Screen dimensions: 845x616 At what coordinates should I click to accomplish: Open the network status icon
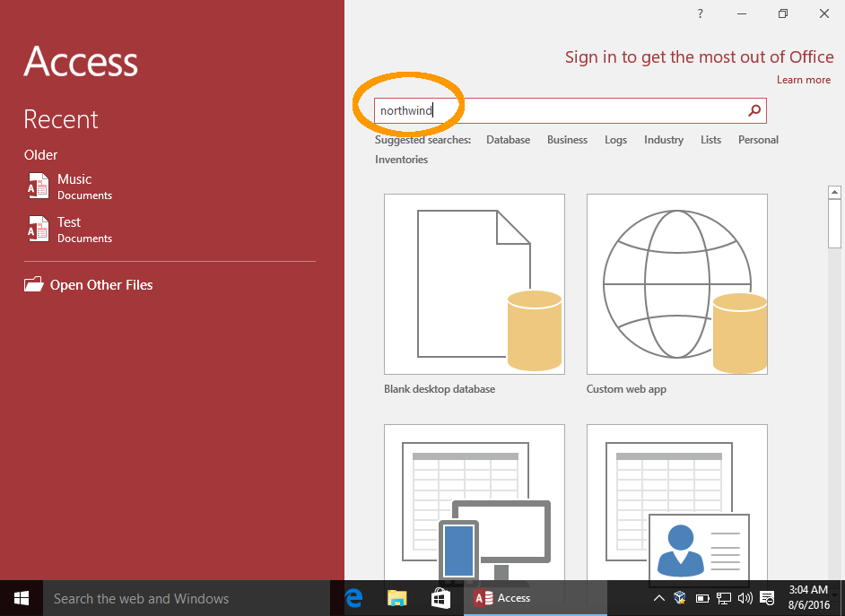(724, 598)
